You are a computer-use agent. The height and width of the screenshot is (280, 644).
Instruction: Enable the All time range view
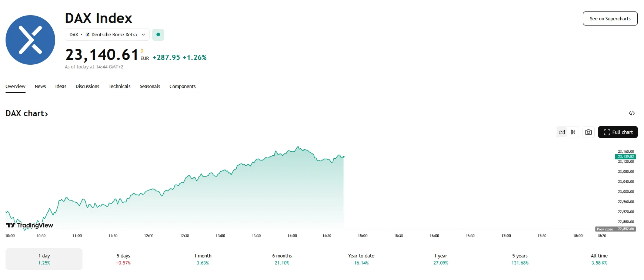[x=598, y=259]
